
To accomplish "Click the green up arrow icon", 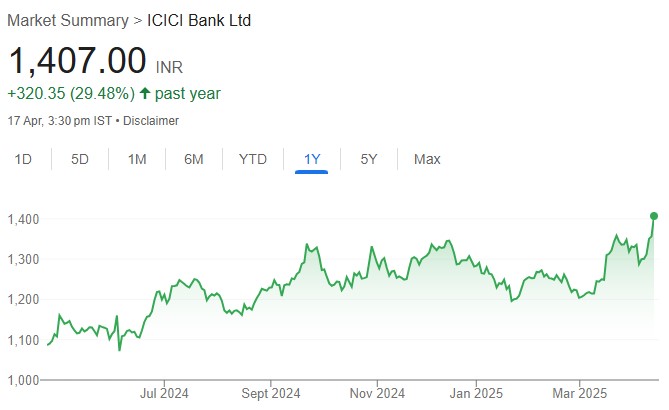I will point(144,94).
